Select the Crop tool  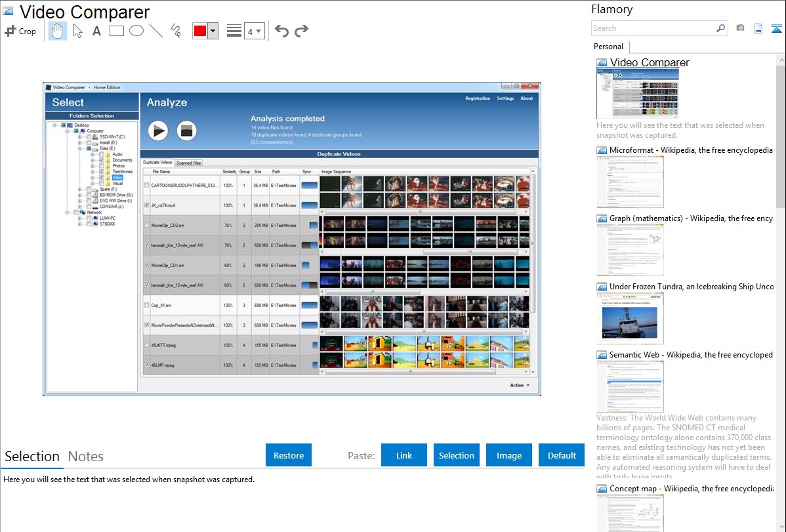point(20,31)
